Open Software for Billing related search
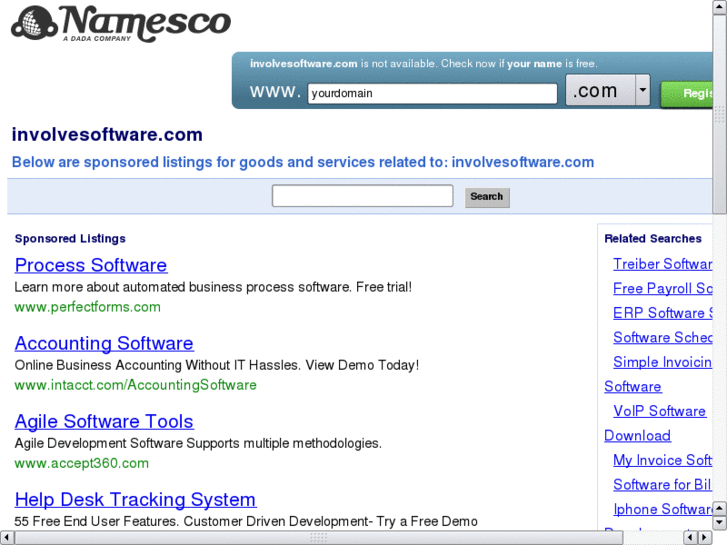 pyautogui.click(x=663, y=485)
